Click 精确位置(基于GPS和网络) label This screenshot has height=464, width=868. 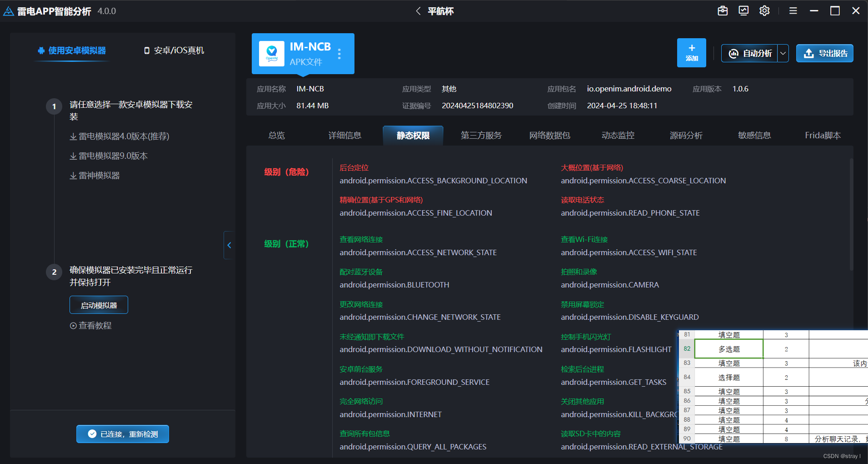coord(381,200)
